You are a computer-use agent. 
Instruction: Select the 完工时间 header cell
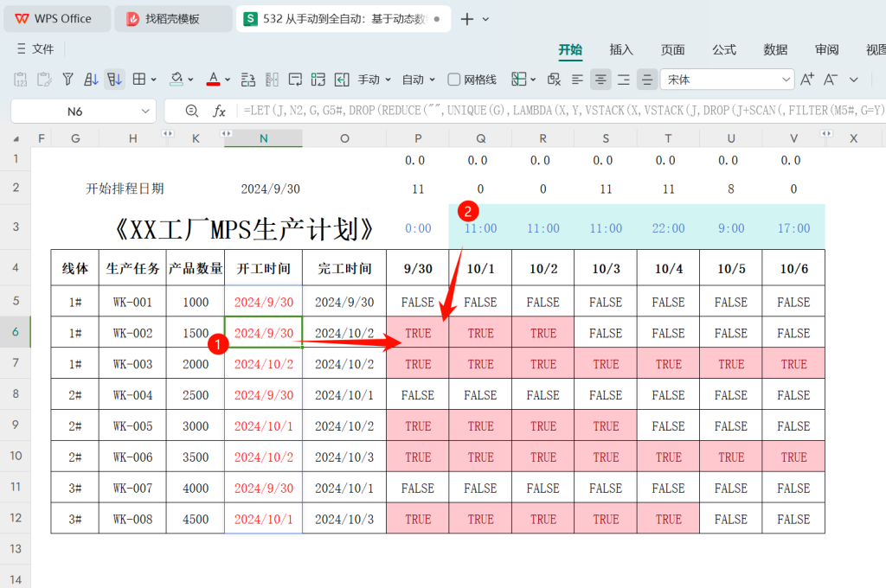(344, 268)
